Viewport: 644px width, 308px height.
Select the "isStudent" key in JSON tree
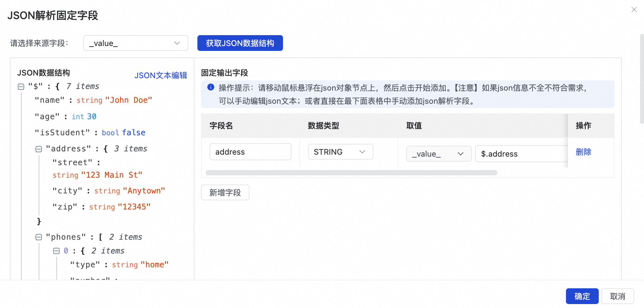pos(62,133)
